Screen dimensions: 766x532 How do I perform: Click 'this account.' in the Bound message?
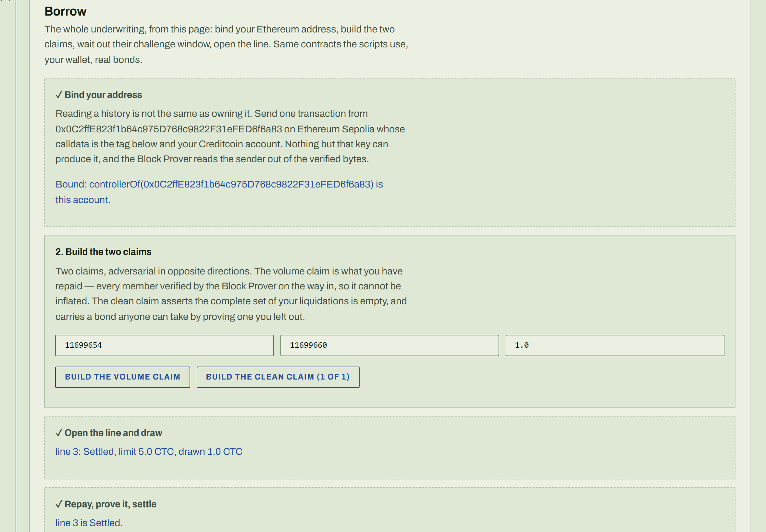pos(83,200)
